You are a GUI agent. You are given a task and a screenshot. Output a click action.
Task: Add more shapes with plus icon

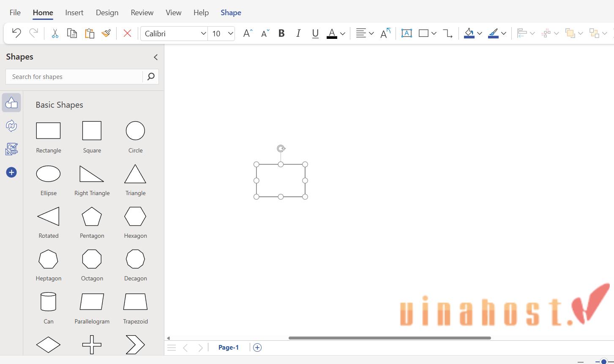click(11, 172)
